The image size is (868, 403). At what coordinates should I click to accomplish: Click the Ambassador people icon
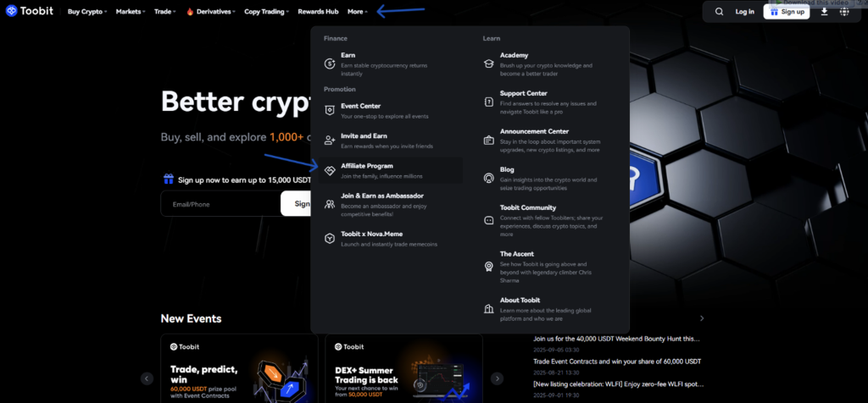[x=330, y=204]
